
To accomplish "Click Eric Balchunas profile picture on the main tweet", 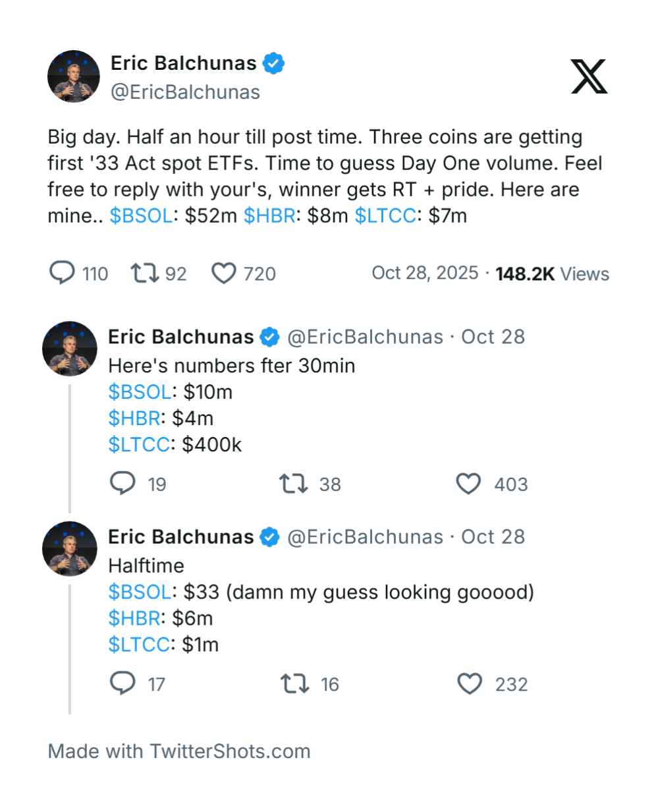I will click(74, 76).
